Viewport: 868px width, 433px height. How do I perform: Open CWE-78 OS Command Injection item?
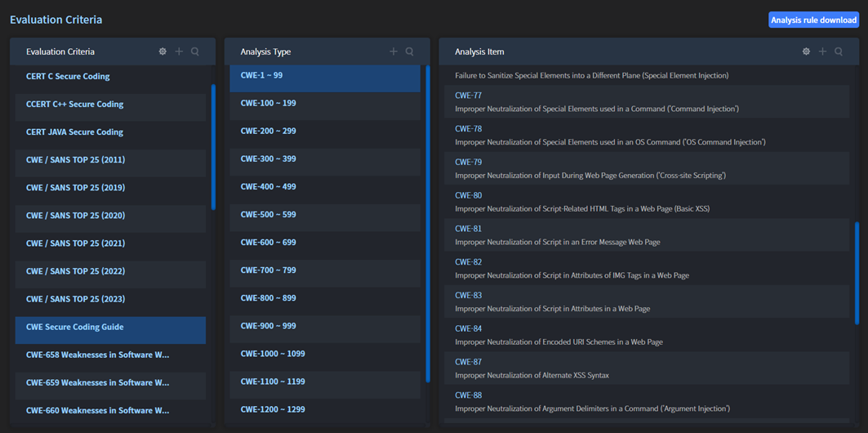coord(647,135)
